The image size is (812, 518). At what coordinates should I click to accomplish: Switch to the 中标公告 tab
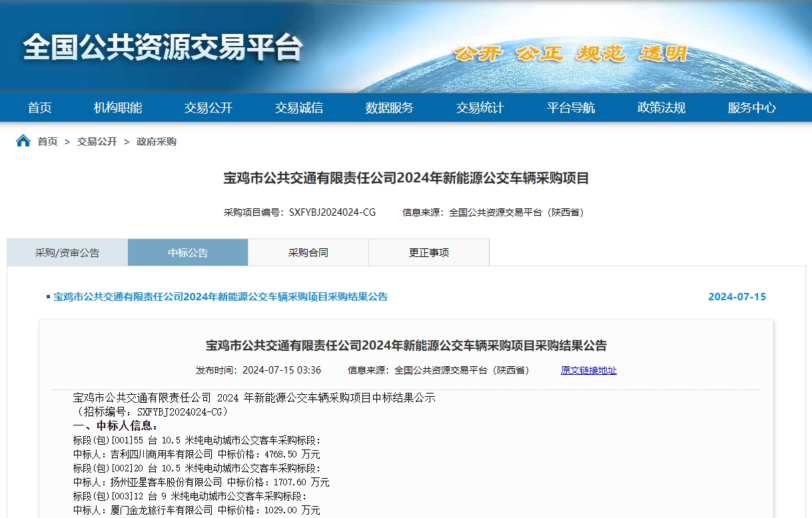[187, 252]
